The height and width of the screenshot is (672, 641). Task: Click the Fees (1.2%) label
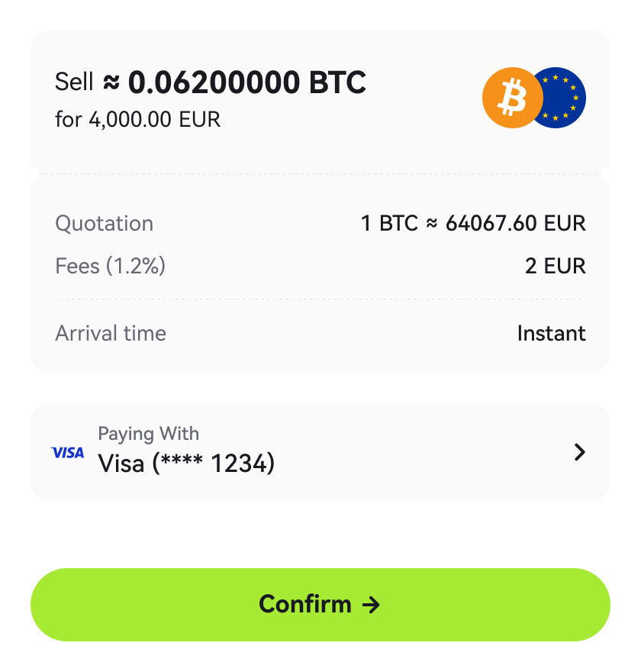tap(111, 267)
